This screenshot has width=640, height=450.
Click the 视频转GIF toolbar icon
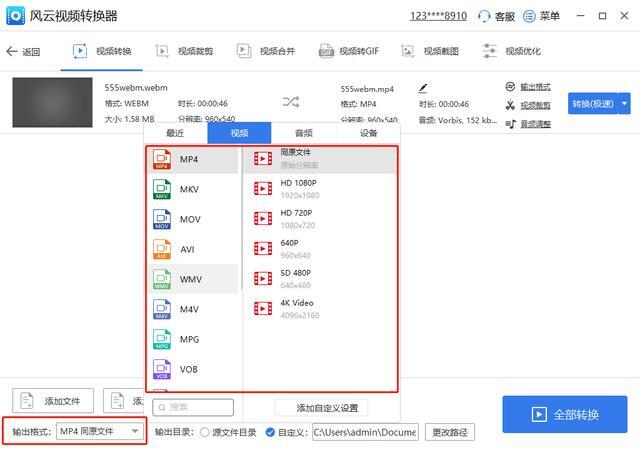coord(326,51)
